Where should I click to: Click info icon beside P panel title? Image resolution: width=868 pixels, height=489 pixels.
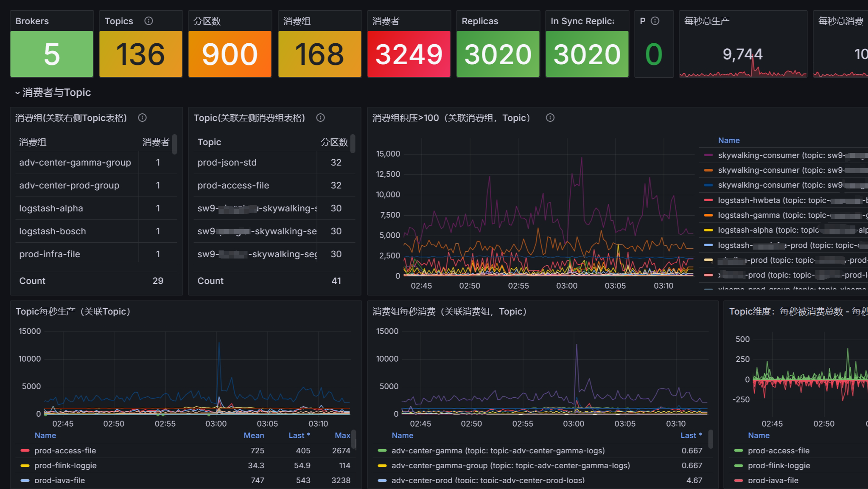click(655, 21)
